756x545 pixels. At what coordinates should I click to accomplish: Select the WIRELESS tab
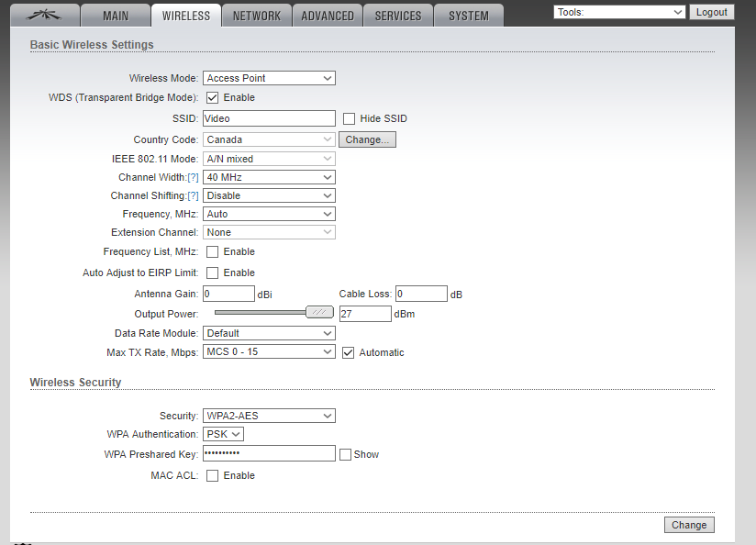[x=186, y=16]
